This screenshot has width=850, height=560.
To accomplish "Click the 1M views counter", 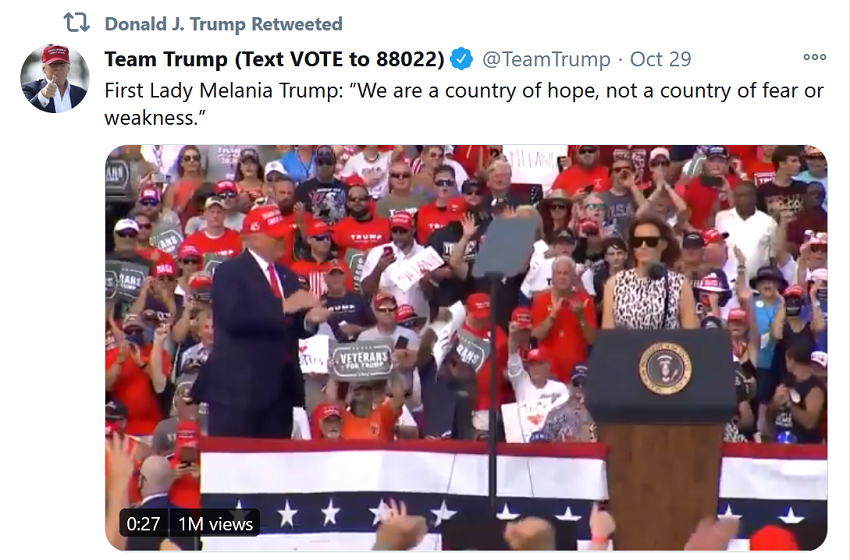I will 215,524.
